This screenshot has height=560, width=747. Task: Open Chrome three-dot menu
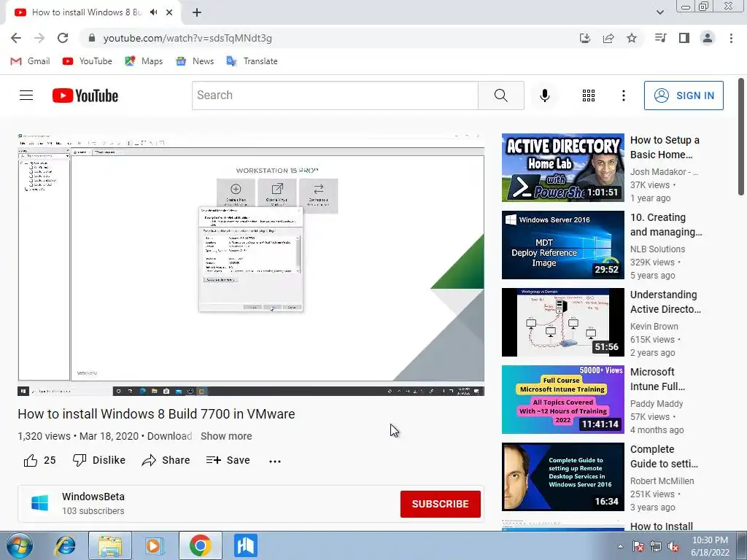coord(731,38)
